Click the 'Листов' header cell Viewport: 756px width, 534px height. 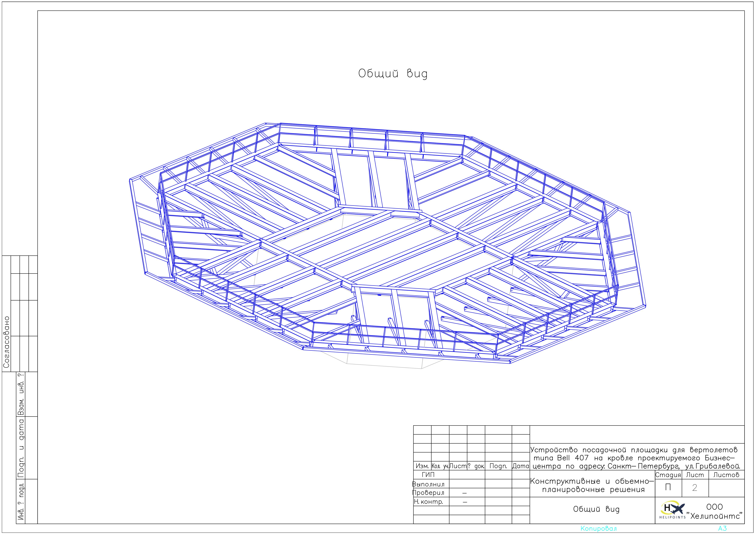coord(726,475)
